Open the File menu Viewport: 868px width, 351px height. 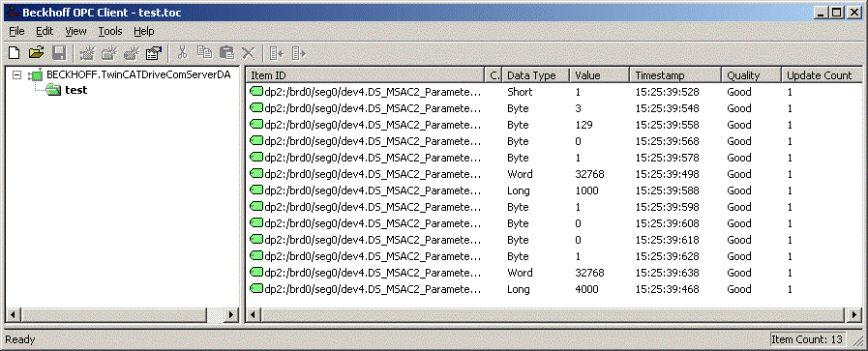(x=16, y=32)
